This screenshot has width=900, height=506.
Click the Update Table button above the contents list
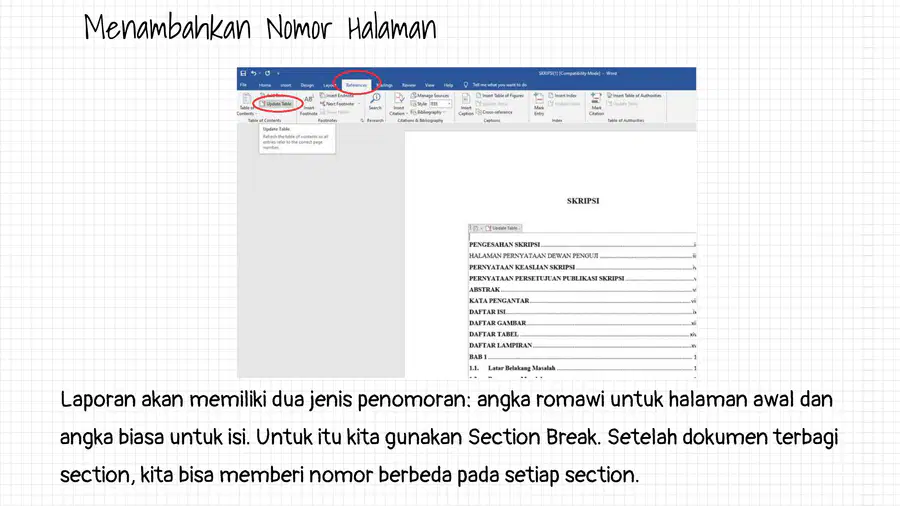click(x=504, y=228)
